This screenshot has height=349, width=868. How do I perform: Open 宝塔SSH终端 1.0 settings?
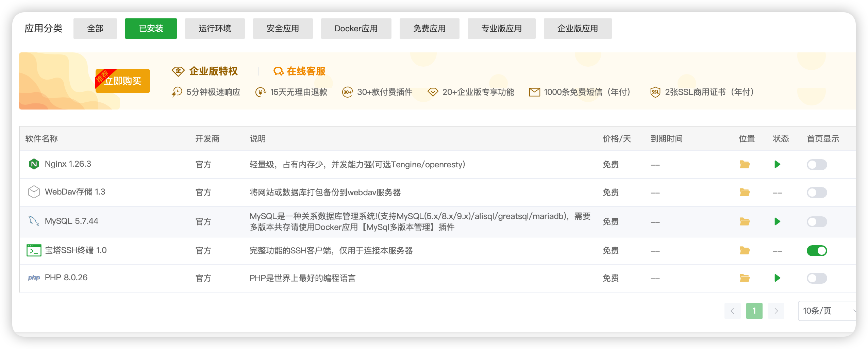pos(76,250)
